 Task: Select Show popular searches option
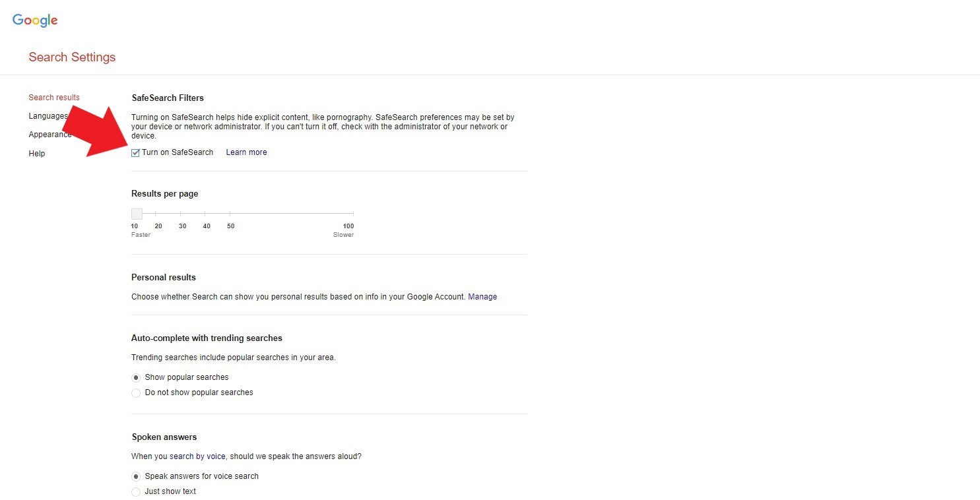(136, 378)
